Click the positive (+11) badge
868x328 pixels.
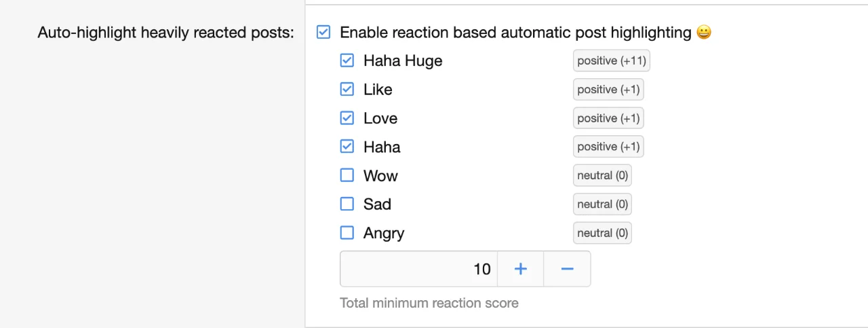point(611,60)
